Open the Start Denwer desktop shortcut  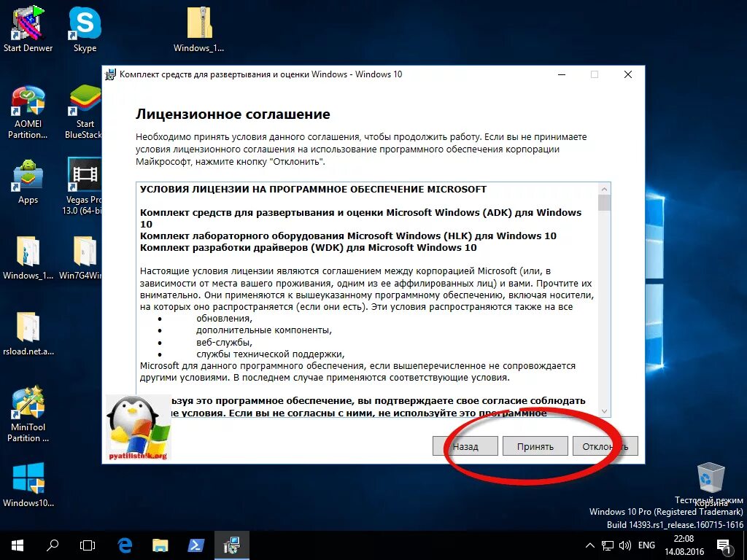pyautogui.click(x=28, y=28)
